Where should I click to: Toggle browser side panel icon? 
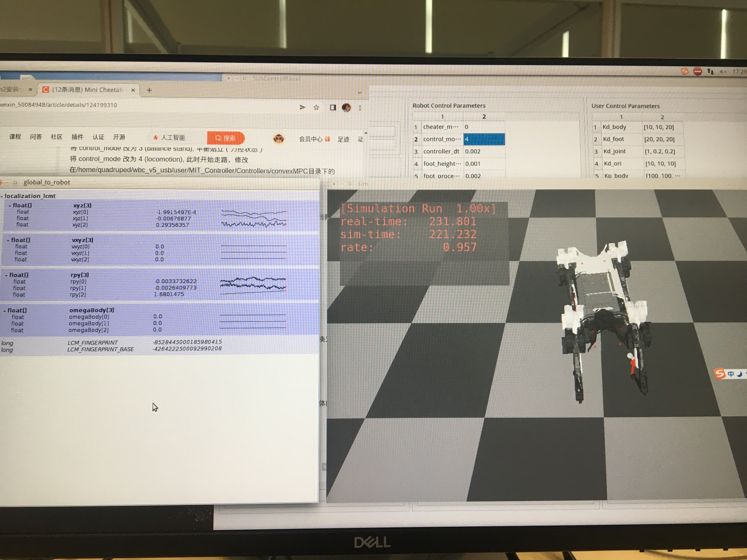coord(333,107)
